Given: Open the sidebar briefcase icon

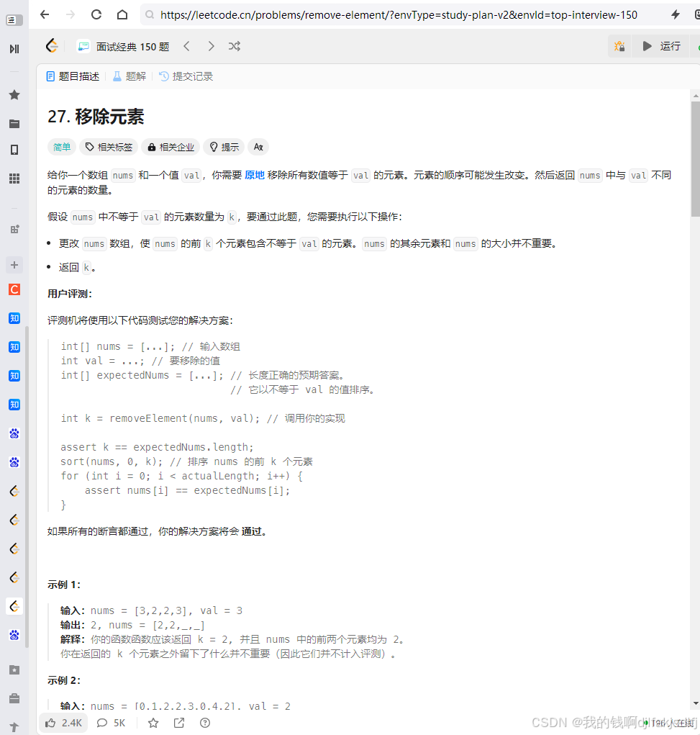Looking at the screenshot, I should click(x=14, y=698).
